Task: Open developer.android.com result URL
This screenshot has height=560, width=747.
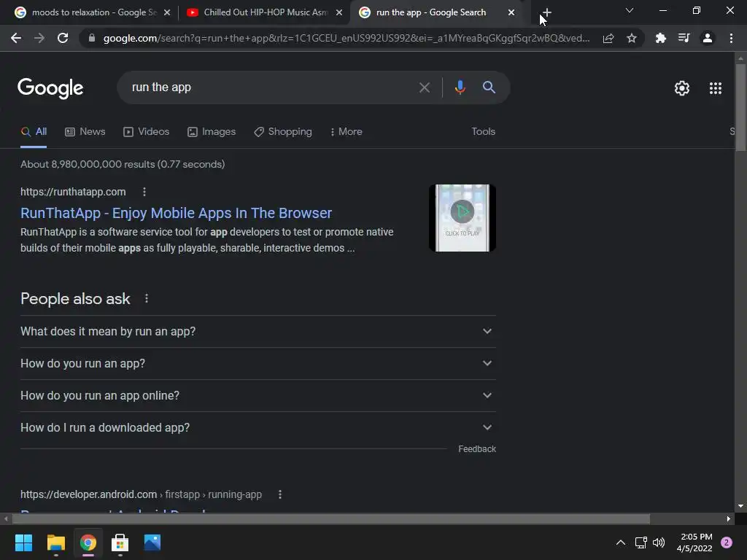Action: coord(141,494)
